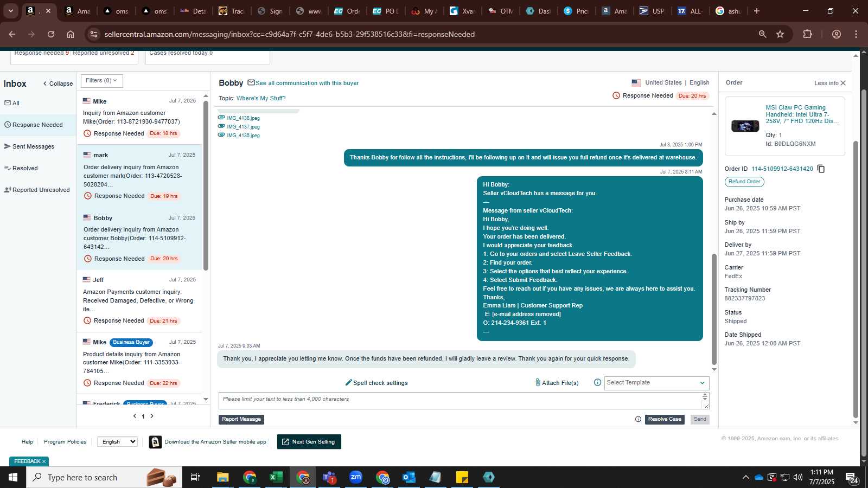This screenshot has width=868, height=488.
Task: Bookmark this page with star icon
Action: 780,34
